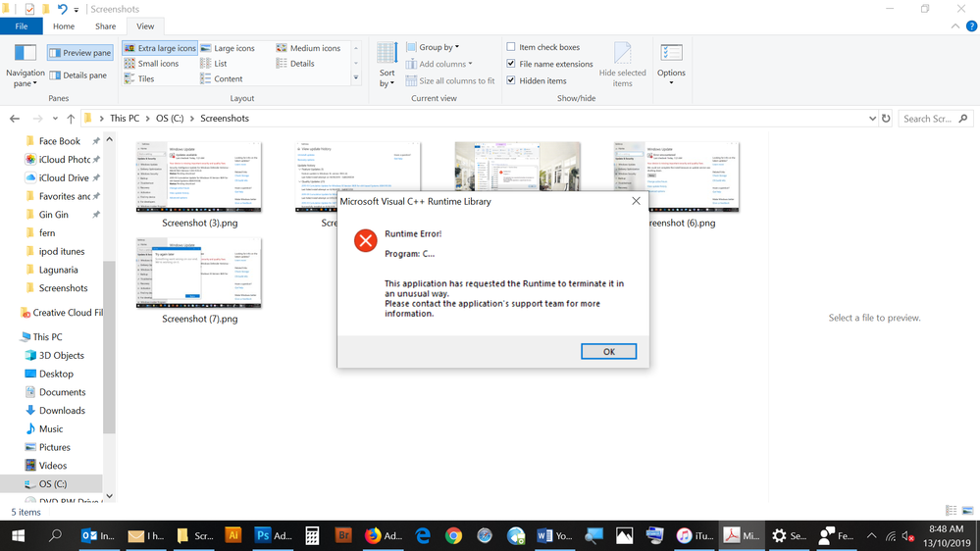The height and width of the screenshot is (551, 980).
Task: Show hidden system tray icons
Action: pos(871,535)
